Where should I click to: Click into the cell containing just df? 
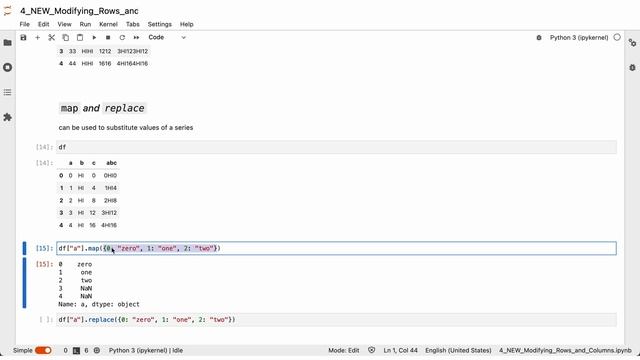click(336, 147)
